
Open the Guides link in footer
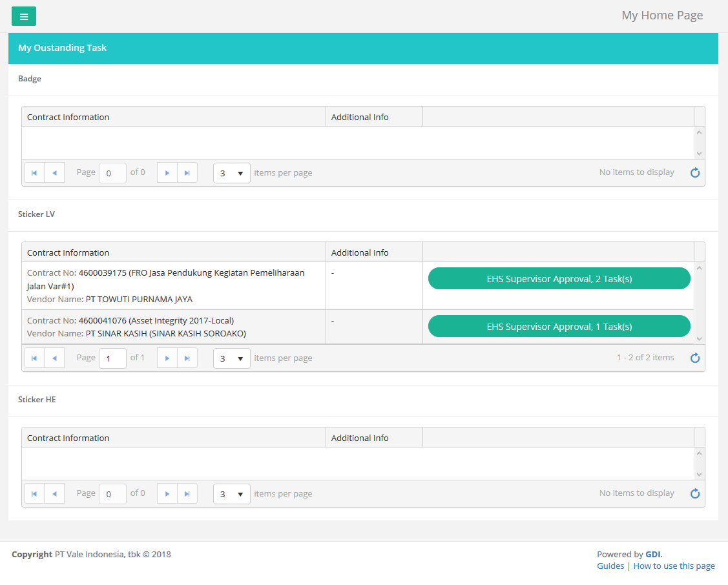pos(610,566)
